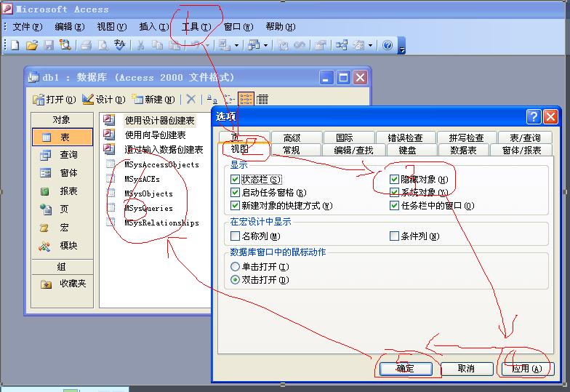Open the 编辑(E) menu
This screenshot has height=392, width=570.
[70, 27]
